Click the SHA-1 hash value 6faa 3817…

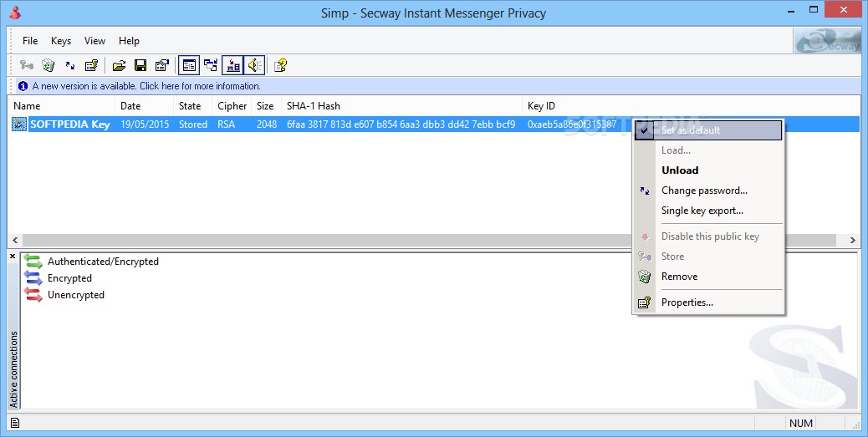(401, 124)
